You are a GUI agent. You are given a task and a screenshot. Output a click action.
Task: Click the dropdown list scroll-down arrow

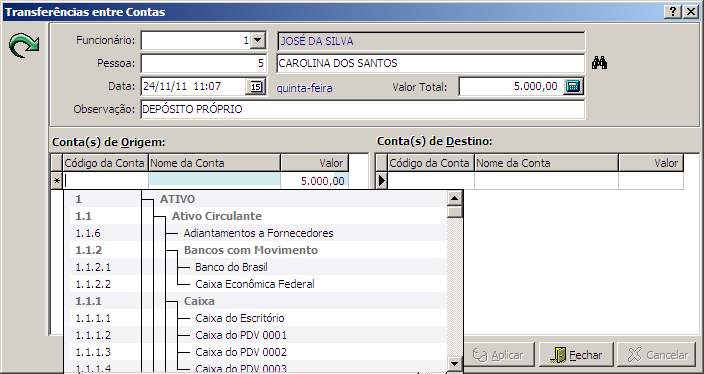tap(455, 363)
